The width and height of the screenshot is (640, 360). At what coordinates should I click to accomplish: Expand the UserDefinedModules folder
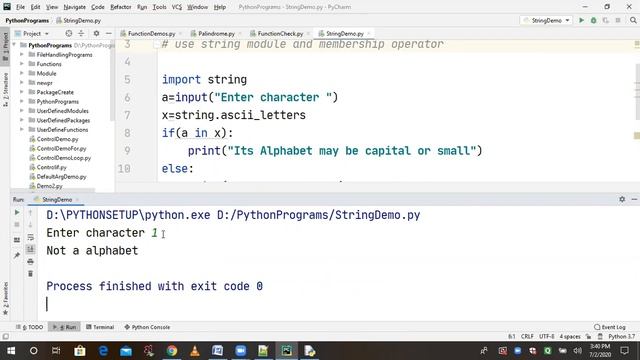[22, 111]
